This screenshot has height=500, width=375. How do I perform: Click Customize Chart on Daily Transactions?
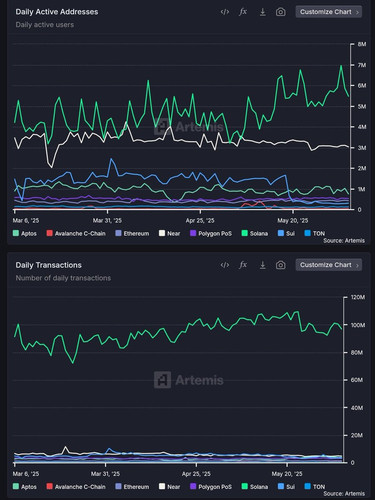pos(329,265)
